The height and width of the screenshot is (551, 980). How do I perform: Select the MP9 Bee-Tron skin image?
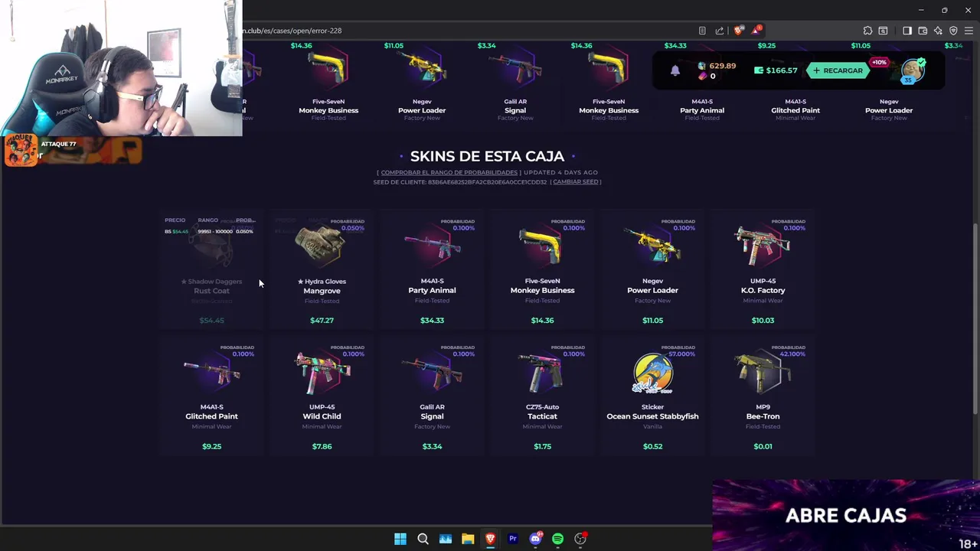tap(763, 372)
